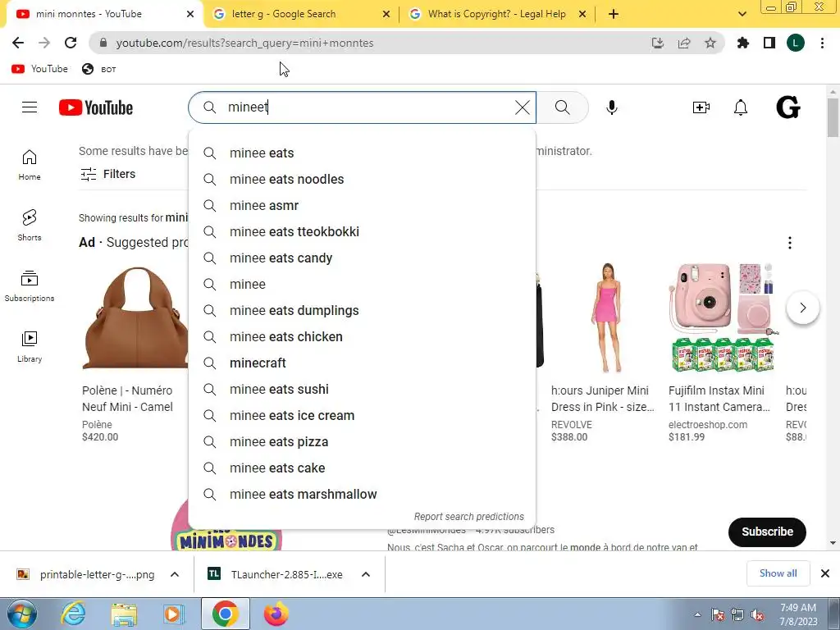Click the address bar URL
Image resolution: width=840 pixels, height=630 pixels.
[244, 43]
